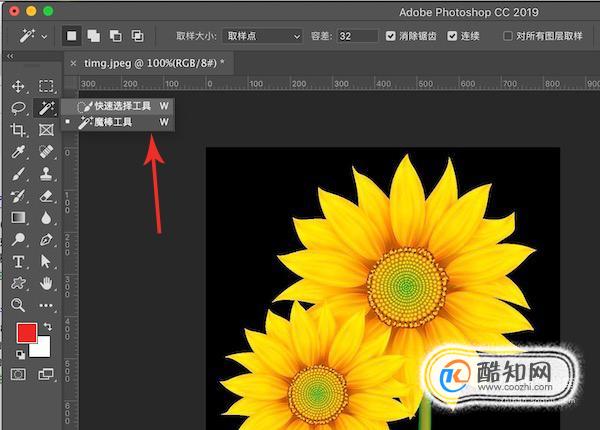Select the Frame tool
The image size is (600, 430).
[46, 130]
